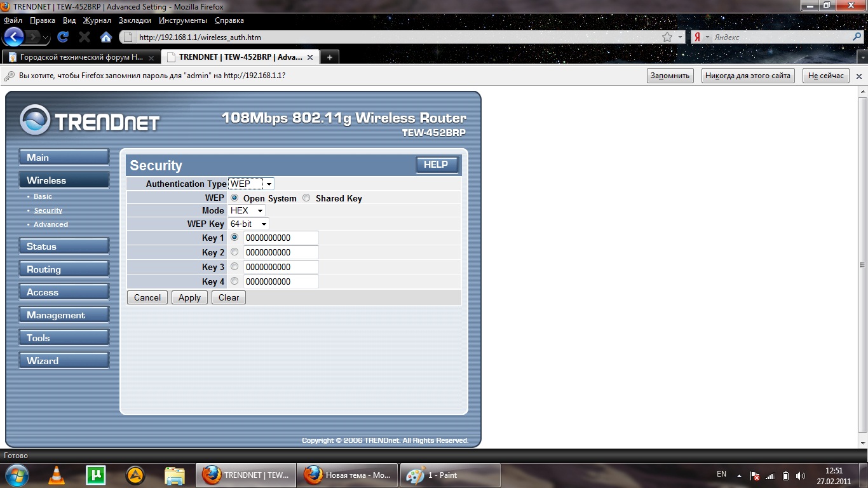The image size is (868, 488).
Task: Select Key 1 radio button
Action: click(234, 237)
